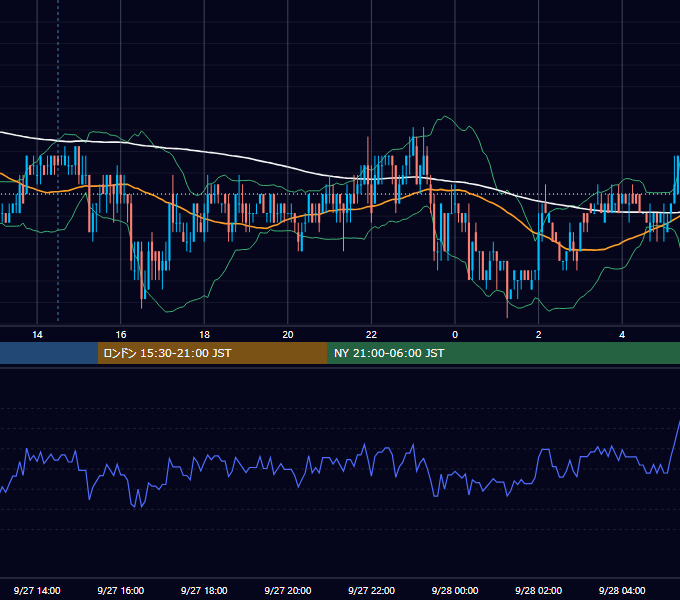
Task: Click the 2 hour label on price chart axis
Action: tap(539, 335)
